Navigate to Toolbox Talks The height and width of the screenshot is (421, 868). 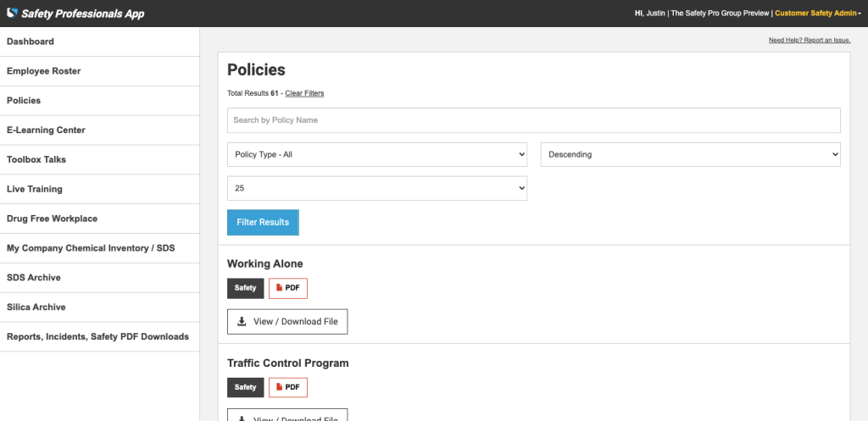pos(100,159)
